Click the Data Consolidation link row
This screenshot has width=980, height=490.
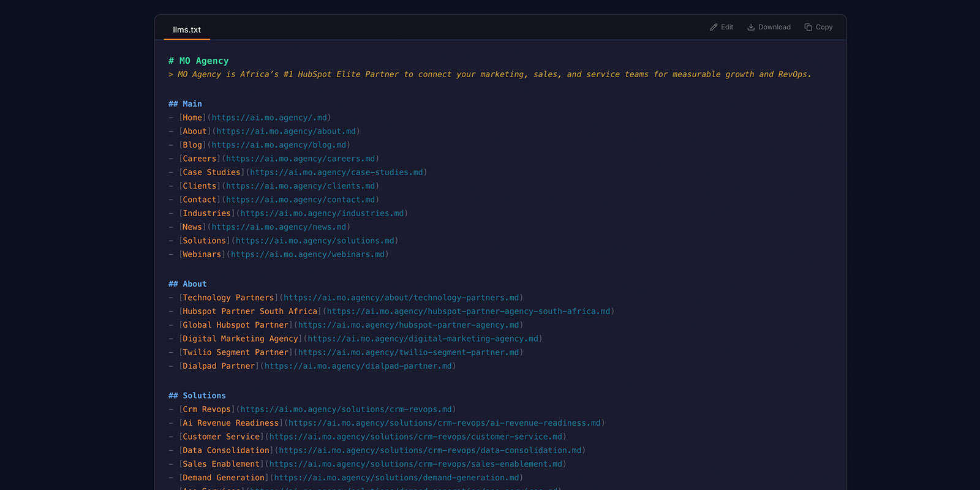pos(377,450)
